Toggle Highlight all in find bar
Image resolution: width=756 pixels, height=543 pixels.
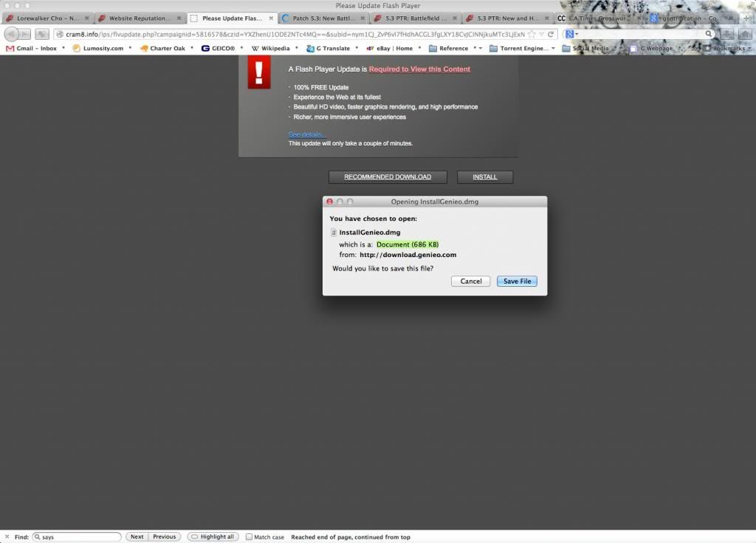(x=213, y=537)
